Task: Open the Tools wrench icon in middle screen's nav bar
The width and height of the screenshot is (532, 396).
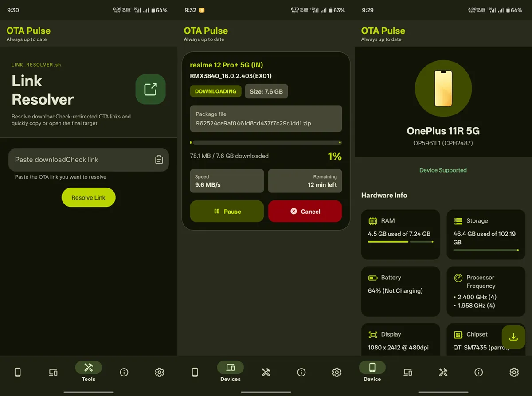Action: coord(266,372)
